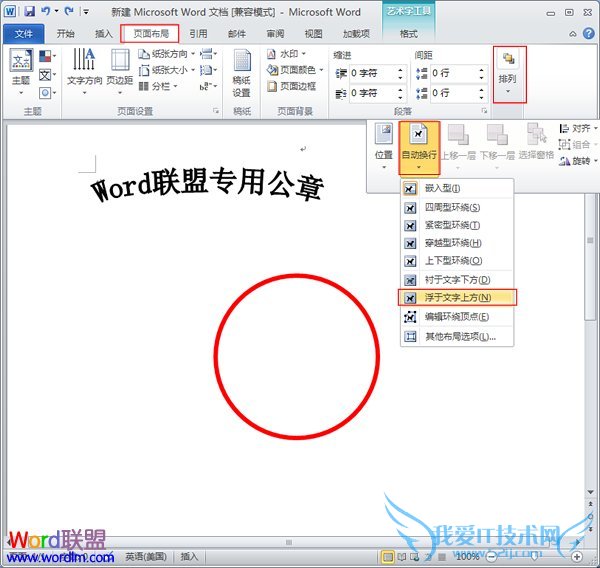Increase spacing after stepper up arrow
Screen dimensions: 600x568
click(481, 90)
